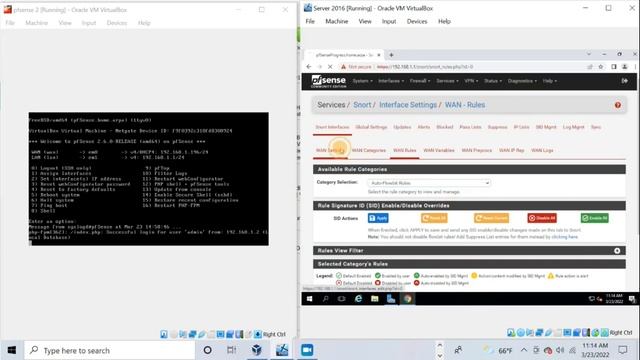The image size is (640, 360).
Task: Stop page loading with X button
Action: coord(330,67)
